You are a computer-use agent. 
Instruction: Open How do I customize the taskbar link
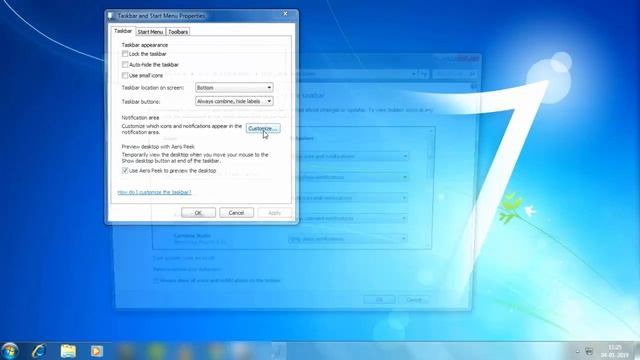154,192
